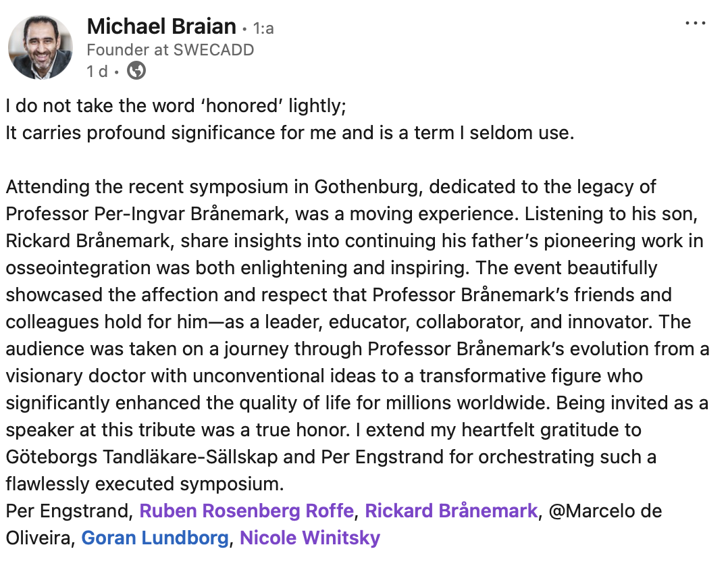Click the 1:a connection degree badge

tap(263, 28)
